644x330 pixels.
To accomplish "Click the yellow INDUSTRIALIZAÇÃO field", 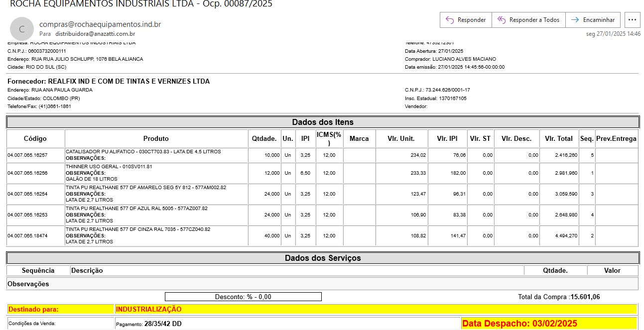I will coord(376,309).
